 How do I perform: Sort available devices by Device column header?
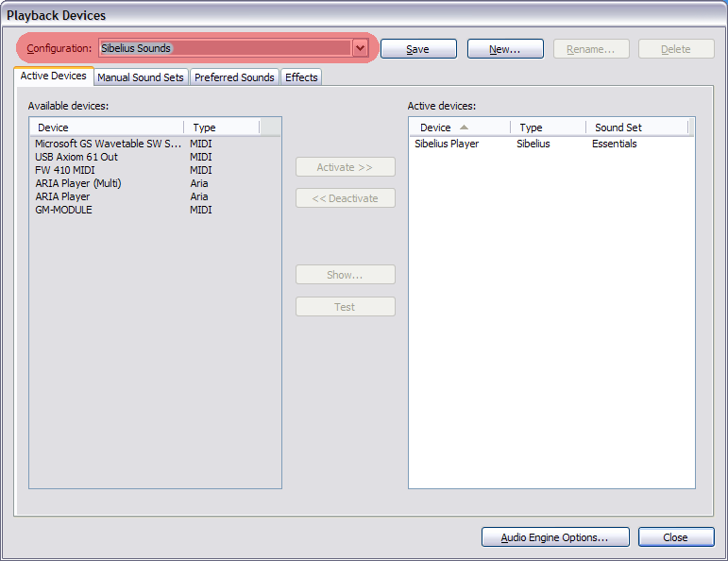pyautogui.click(x=107, y=127)
